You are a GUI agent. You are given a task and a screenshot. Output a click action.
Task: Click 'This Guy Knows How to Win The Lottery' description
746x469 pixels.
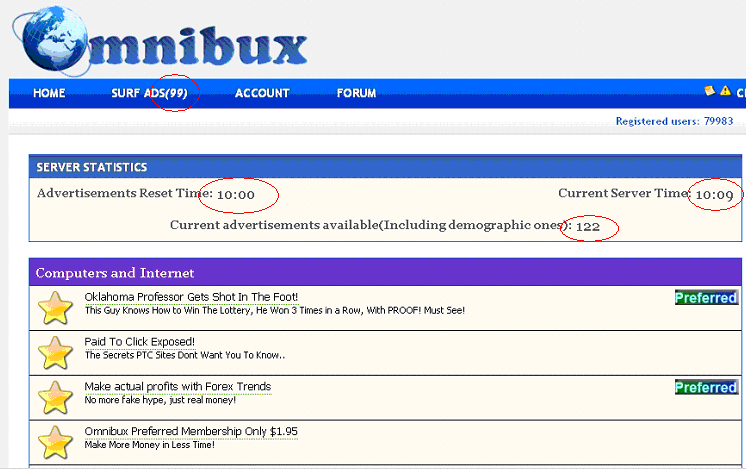point(275,311)
